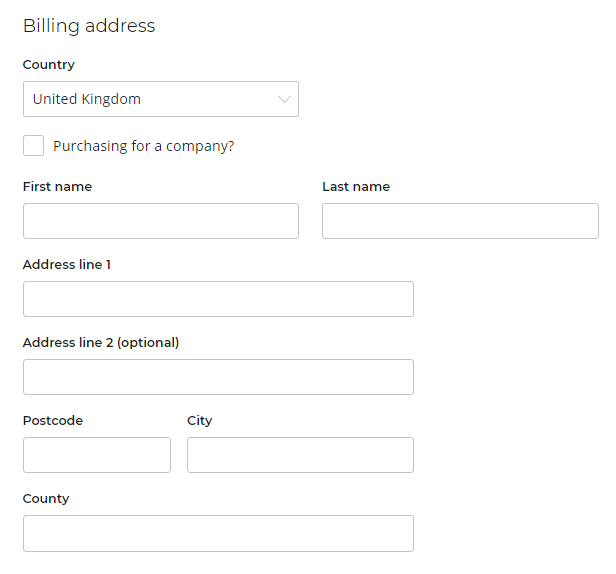Click the Address line 2 optional field
The image size is (616, 574).
(x=218, y=377)
